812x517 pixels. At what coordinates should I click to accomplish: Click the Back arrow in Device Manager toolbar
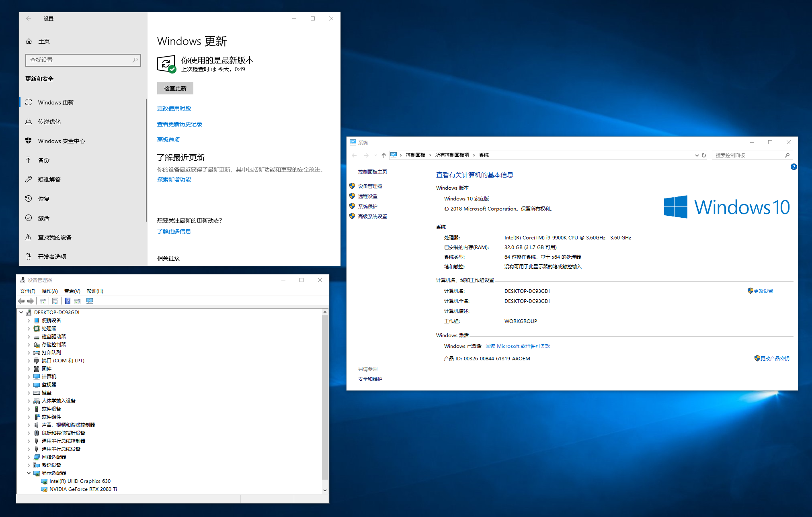(x=21, y=301)
